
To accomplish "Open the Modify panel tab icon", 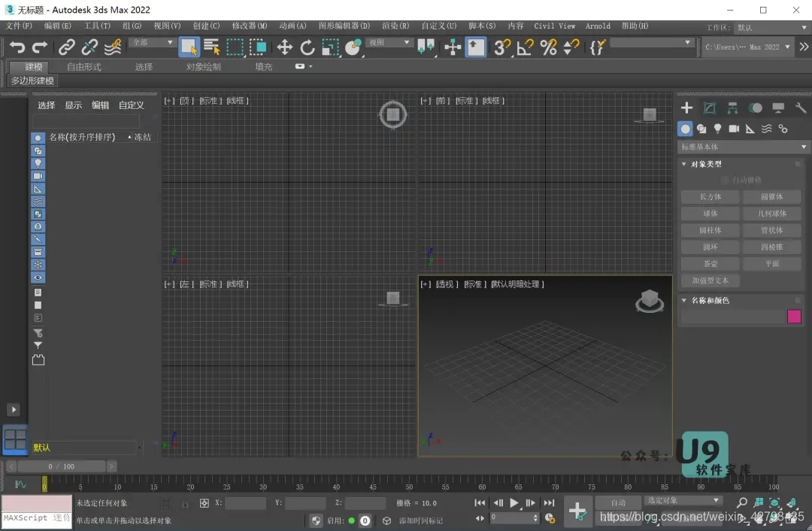I will [x=710, y=108].
